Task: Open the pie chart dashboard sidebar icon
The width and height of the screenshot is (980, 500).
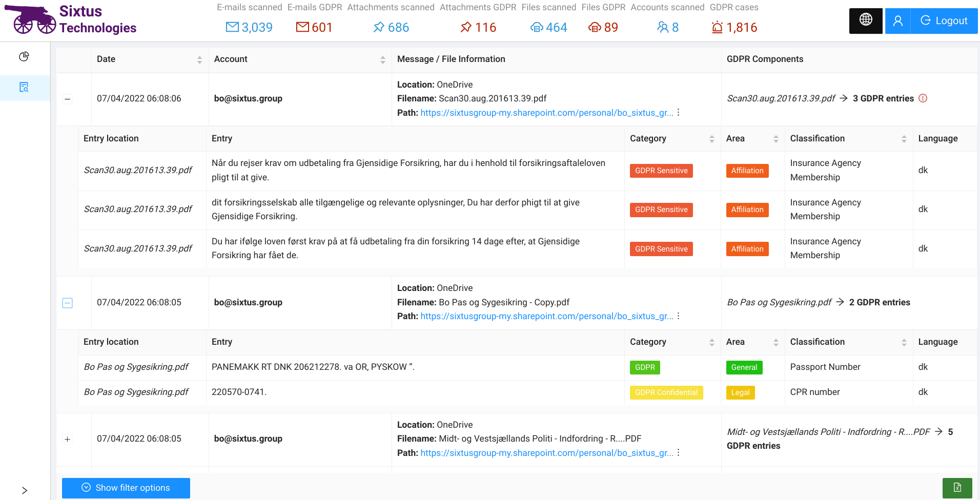Action: (24, 56)
